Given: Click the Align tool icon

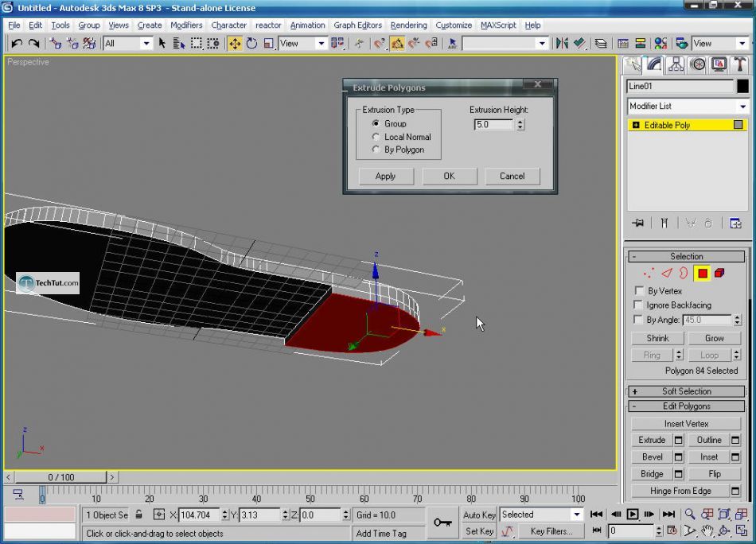Looking at the screenshot, I should [579, 44].
